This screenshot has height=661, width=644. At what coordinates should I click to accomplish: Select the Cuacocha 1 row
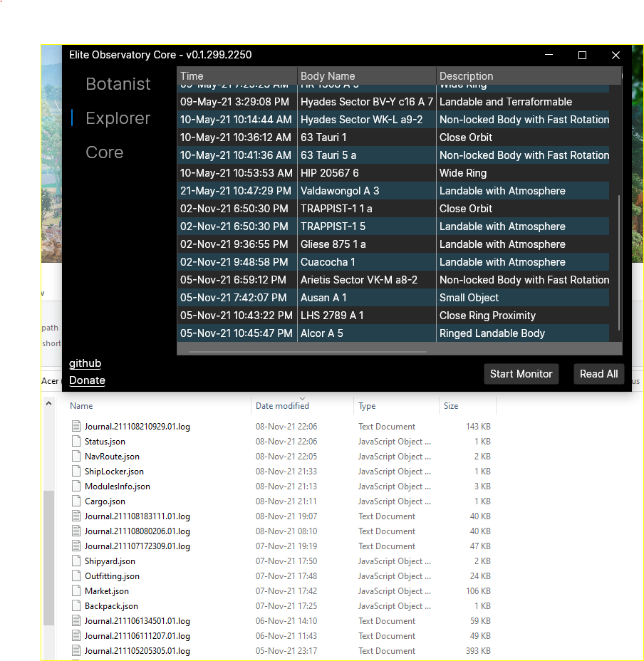click(393, 262)
